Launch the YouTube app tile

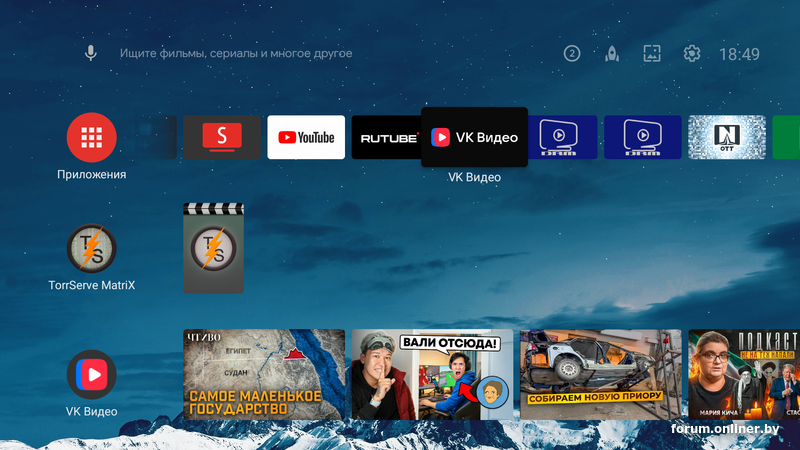click(306, 137)
